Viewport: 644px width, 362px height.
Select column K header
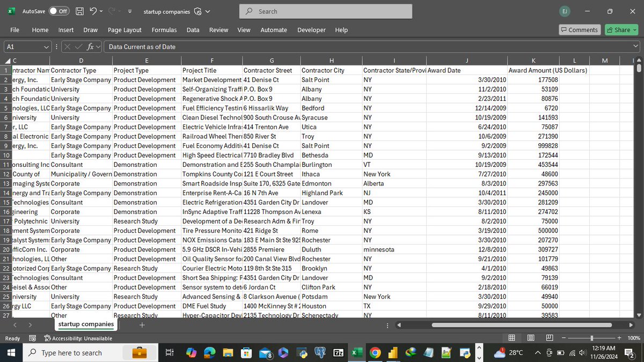click(x=533, y=61)
